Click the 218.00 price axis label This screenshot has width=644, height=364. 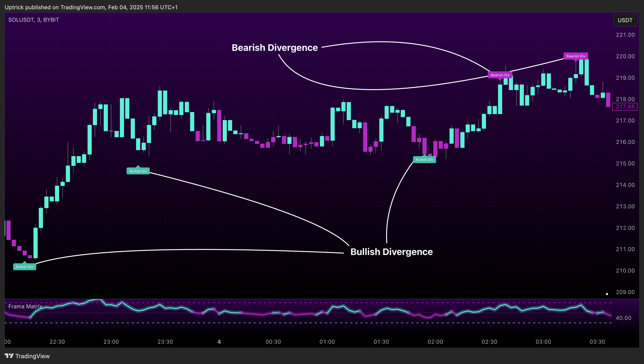[625, 99]
